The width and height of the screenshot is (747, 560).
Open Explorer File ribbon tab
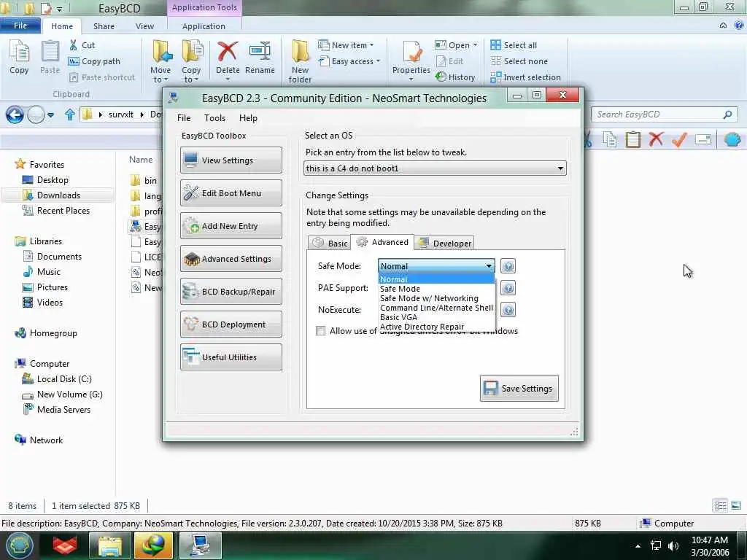tap(20, 26)
